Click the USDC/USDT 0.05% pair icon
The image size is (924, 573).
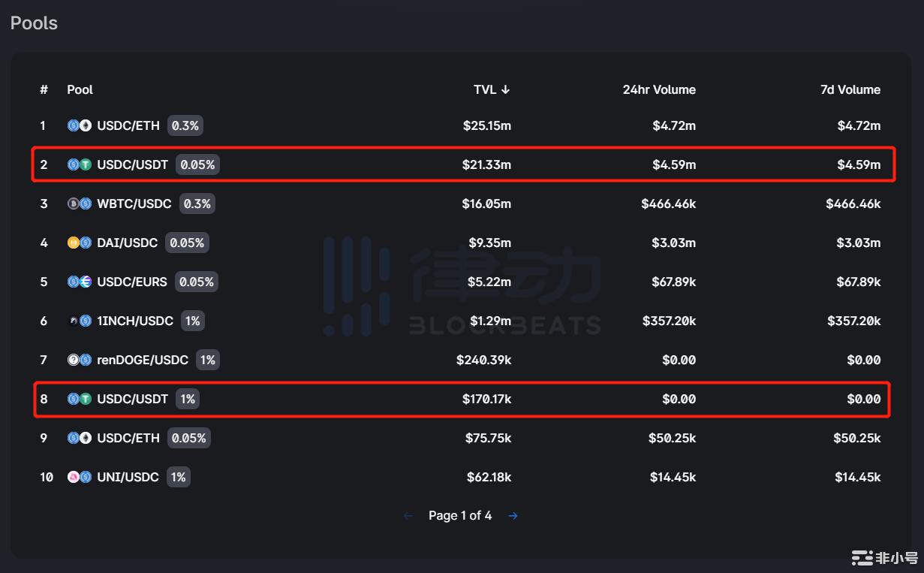tap(80, 164)
